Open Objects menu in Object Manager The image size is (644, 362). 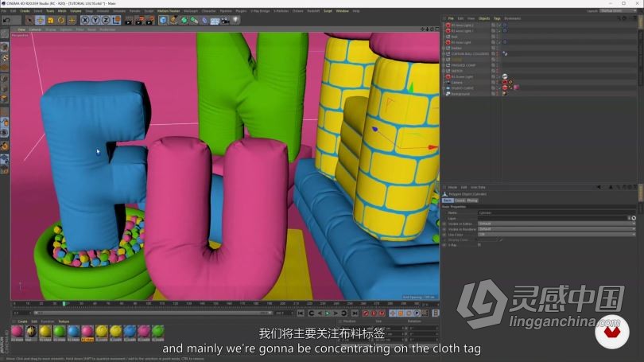coord(484,18)
